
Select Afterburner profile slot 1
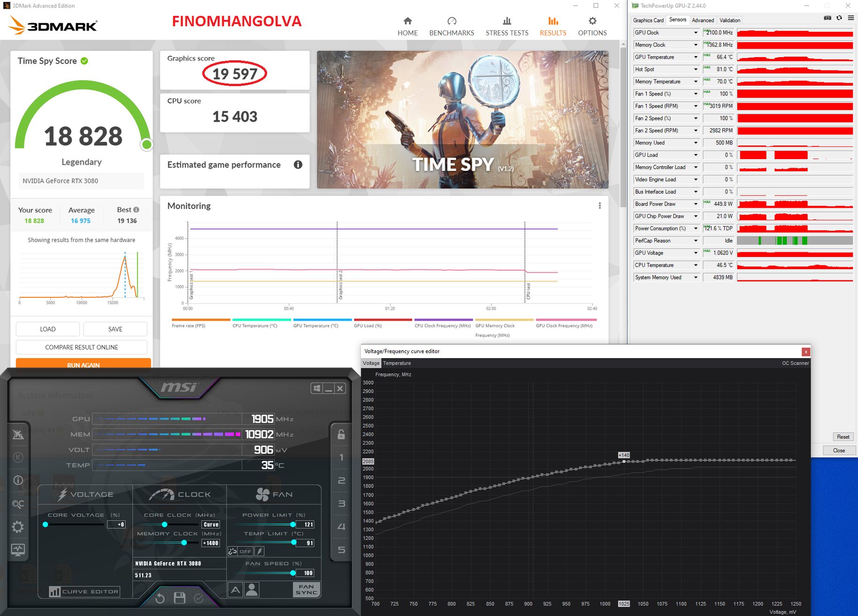tap(341, 457)
